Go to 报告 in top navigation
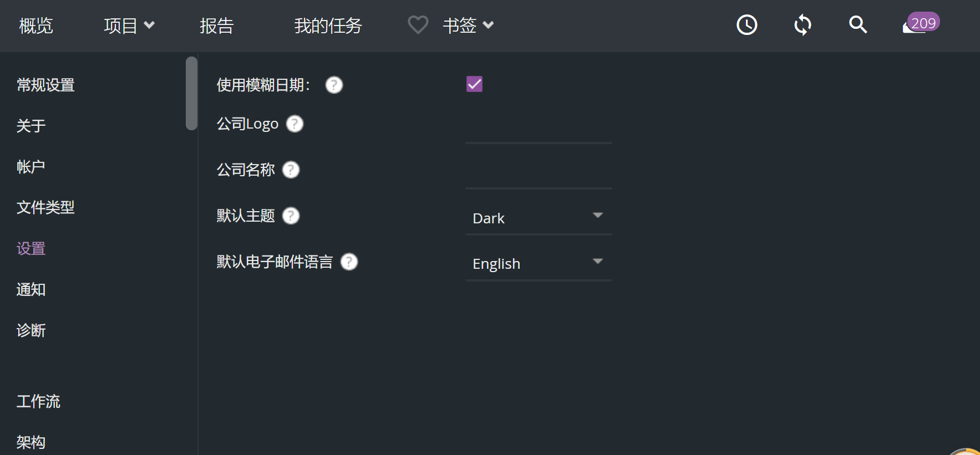 (216, 25)
